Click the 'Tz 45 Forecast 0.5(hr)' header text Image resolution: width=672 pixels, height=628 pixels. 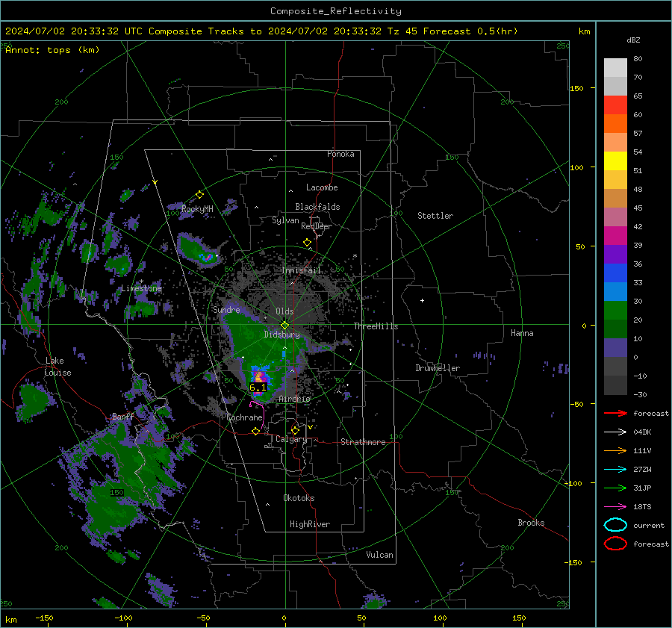(x=452, y=31)
